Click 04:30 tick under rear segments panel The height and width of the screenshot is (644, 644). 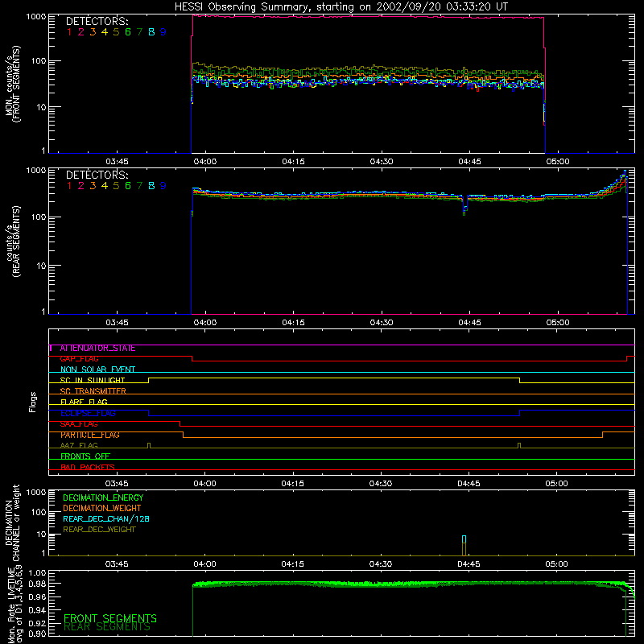click(x=382, y=323)
